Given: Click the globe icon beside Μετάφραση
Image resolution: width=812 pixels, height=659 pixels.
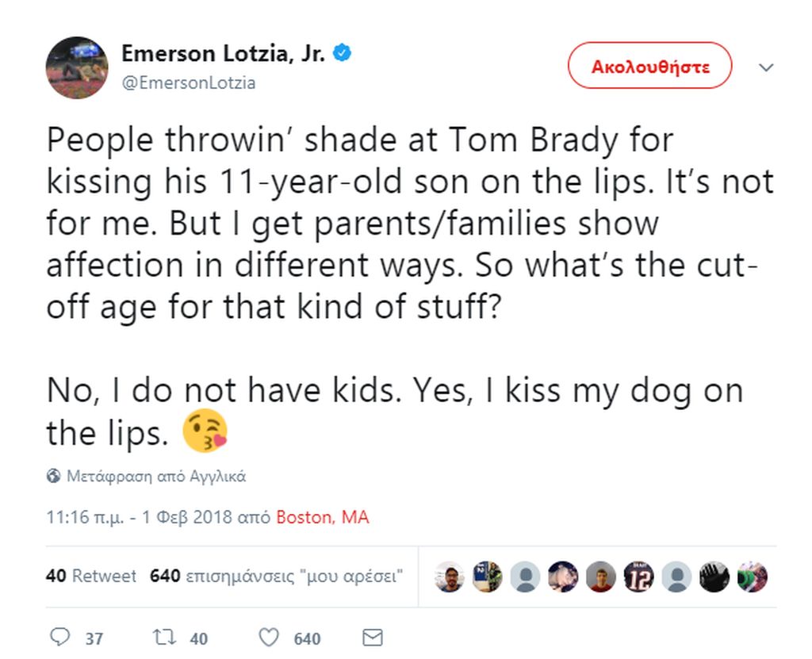Looking at the screenshot, I should [53, 476].
